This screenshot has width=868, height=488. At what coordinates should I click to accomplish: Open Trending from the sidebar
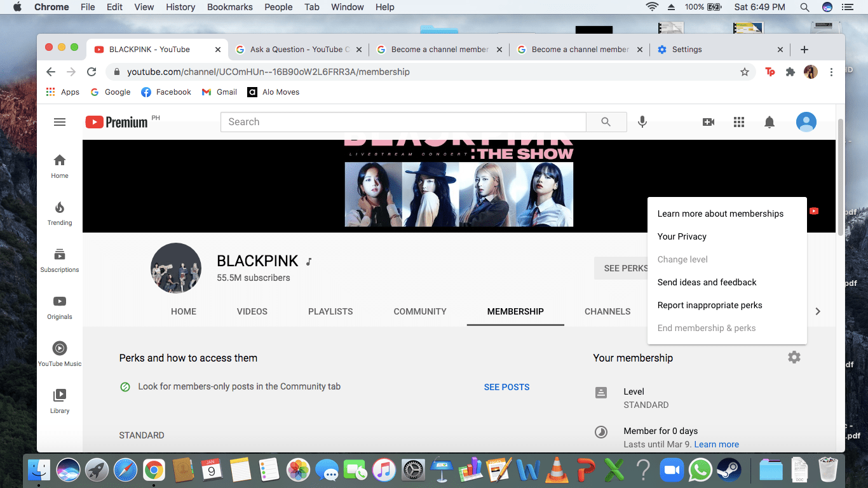point(60,213)
